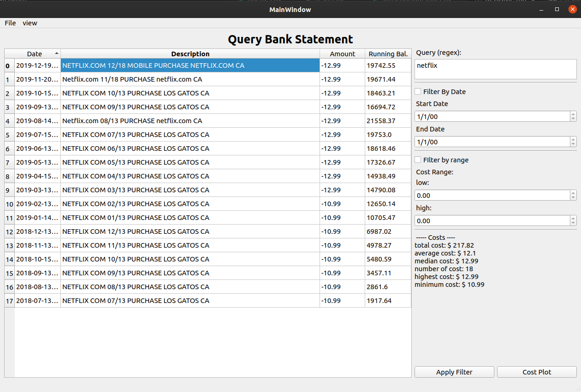The image size is (581, 392).
Task: Decrease the high cost range value
Action: 573,224
